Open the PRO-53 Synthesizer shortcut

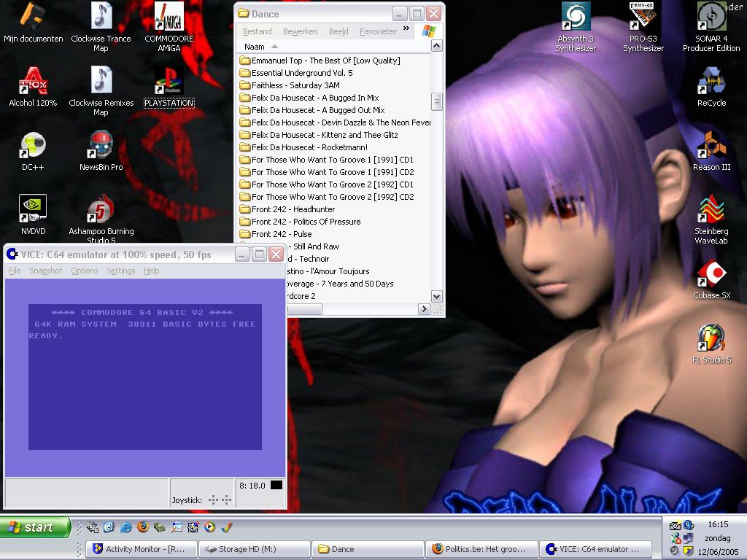tap(643, 17)
